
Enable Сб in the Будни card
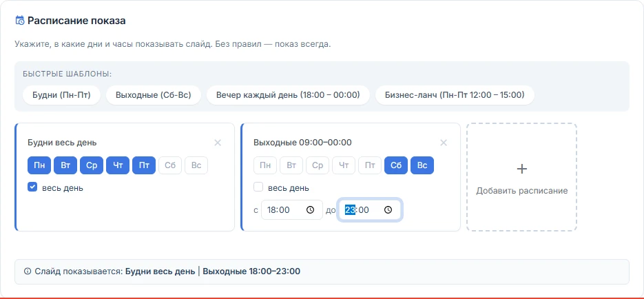pyautogui.click(x=170, y=165)
